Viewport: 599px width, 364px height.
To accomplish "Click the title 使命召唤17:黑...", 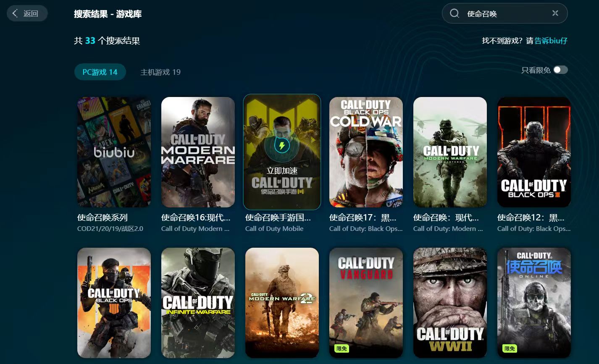I will point(363,217).
